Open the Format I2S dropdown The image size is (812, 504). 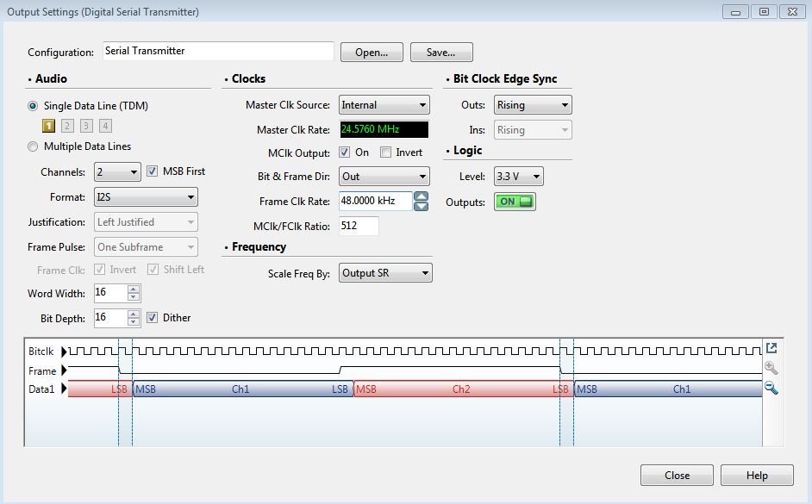point(146,197)
